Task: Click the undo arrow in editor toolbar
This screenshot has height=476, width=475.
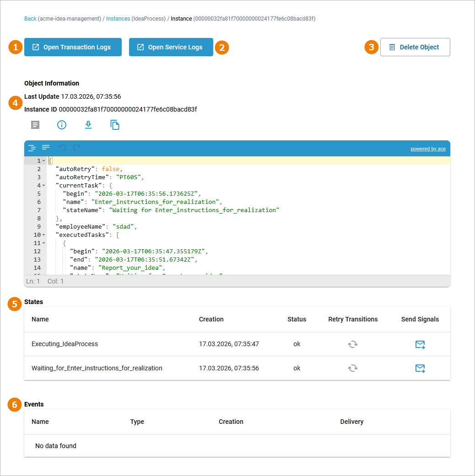Action: click(63, 148)
